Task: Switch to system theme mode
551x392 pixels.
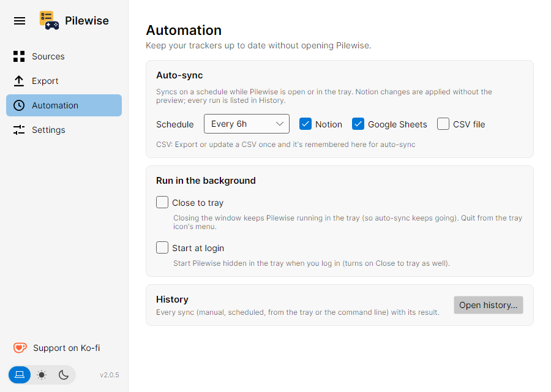Action: (x=20, y=375)
